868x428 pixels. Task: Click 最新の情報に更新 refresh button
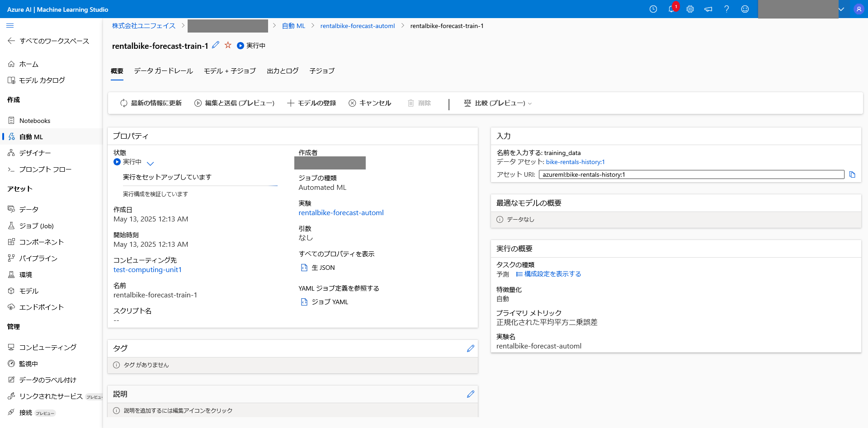point(151,103)
